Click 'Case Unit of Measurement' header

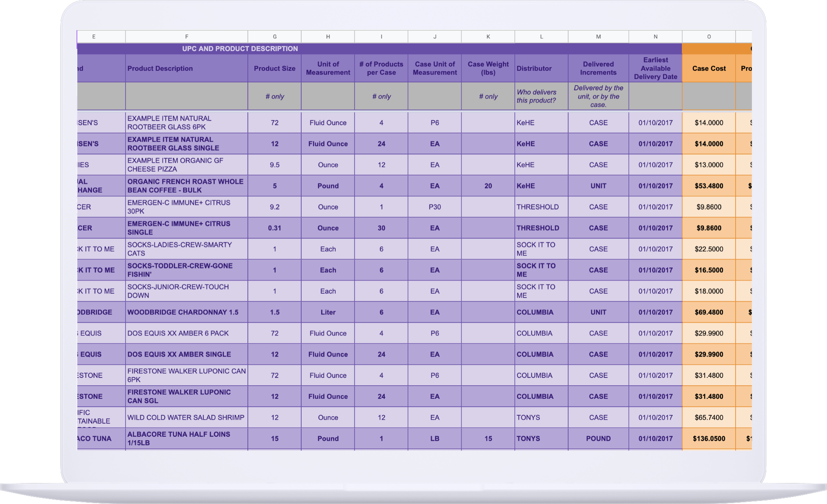pos(434,69)
